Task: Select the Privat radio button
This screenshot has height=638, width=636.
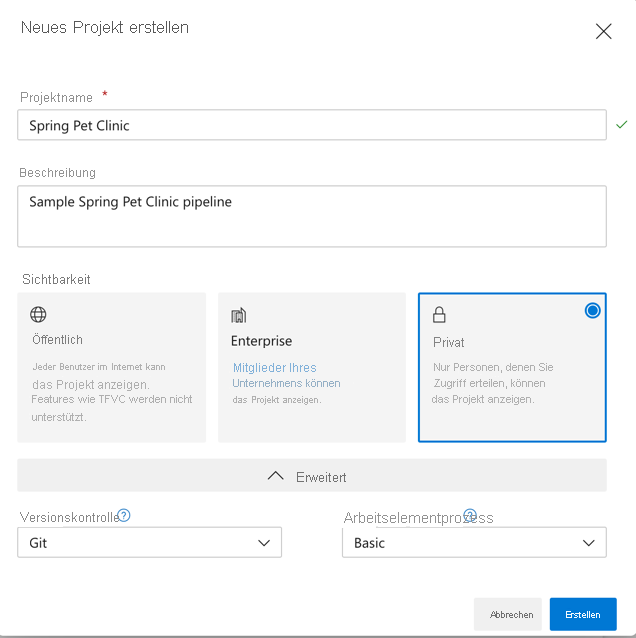Action: 592,310
